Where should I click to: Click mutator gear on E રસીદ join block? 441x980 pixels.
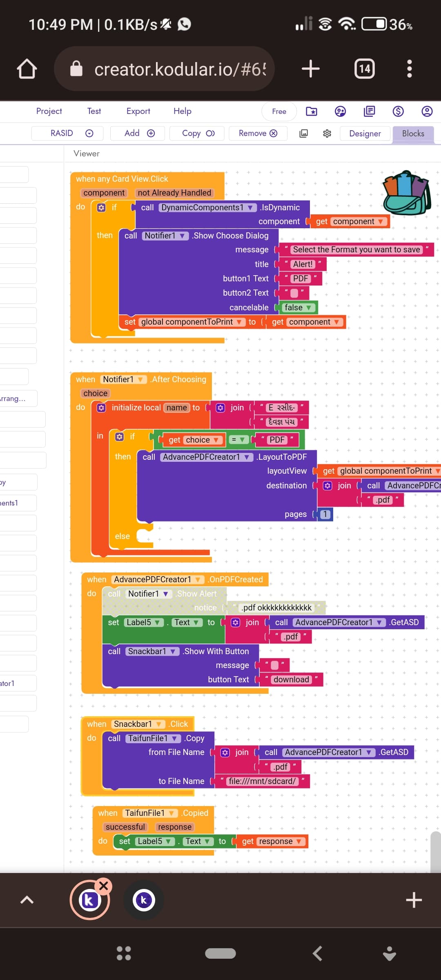pyautogui.click(x=220, y=408)
